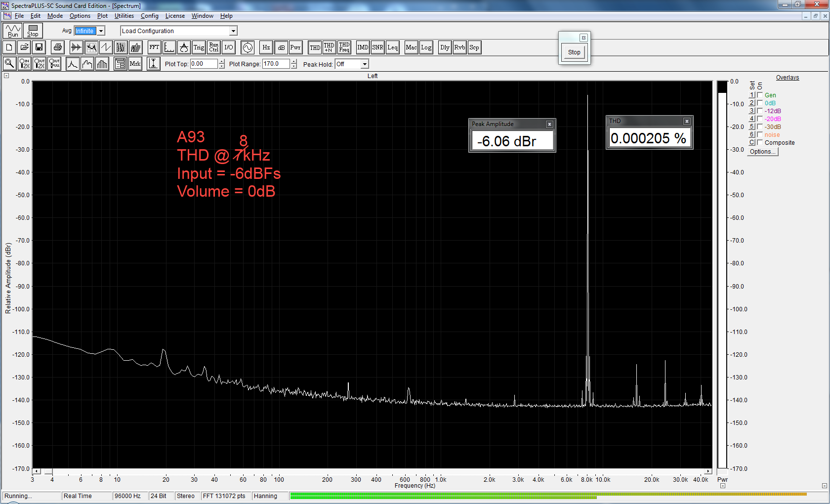
Task: Toggle the THD Freq utility button
Action: coord(344,47)
